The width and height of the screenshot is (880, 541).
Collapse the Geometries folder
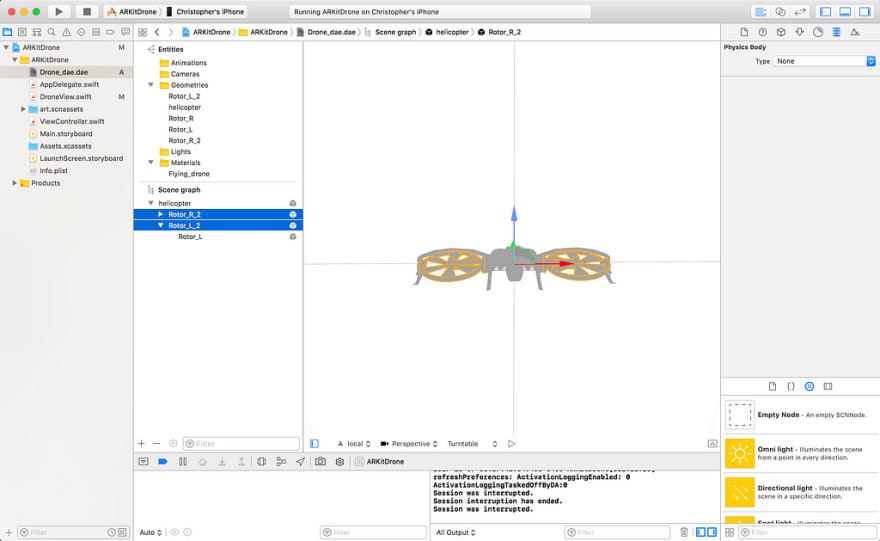(x=150, y=85)
